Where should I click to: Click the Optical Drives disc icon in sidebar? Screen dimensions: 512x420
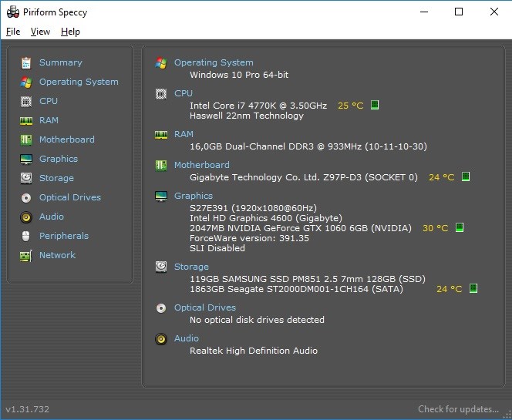coord(26,197)
